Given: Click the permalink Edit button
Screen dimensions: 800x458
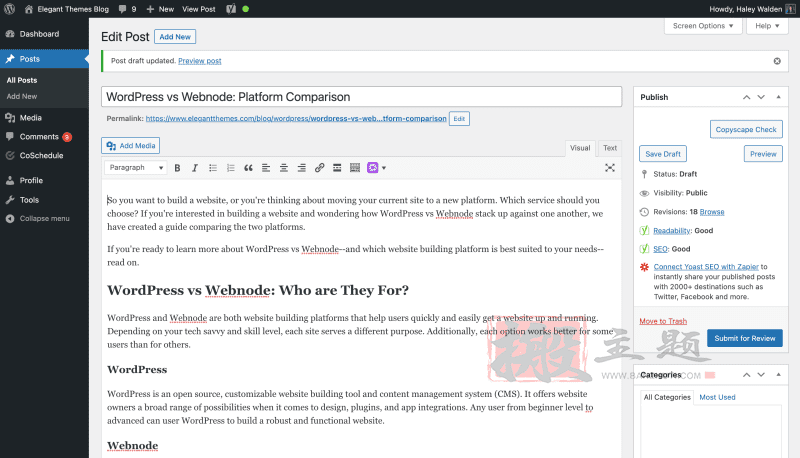Looking at the screenshot, I should point(459,118).
